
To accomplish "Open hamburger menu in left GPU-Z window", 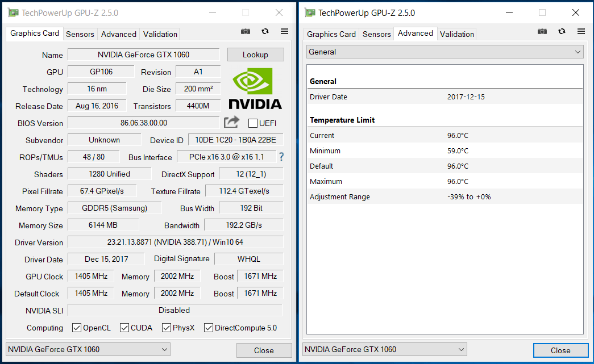I will (x=285, y=31).
